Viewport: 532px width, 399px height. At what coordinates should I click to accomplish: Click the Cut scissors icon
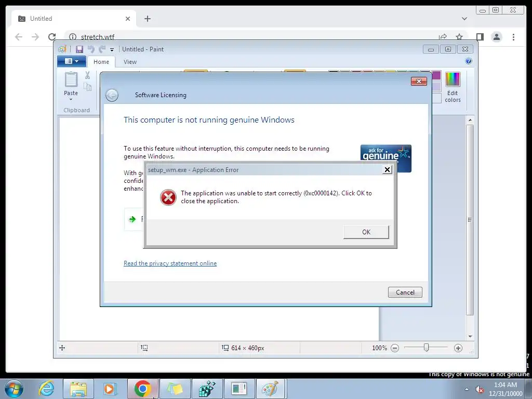(x=87, y=75)
